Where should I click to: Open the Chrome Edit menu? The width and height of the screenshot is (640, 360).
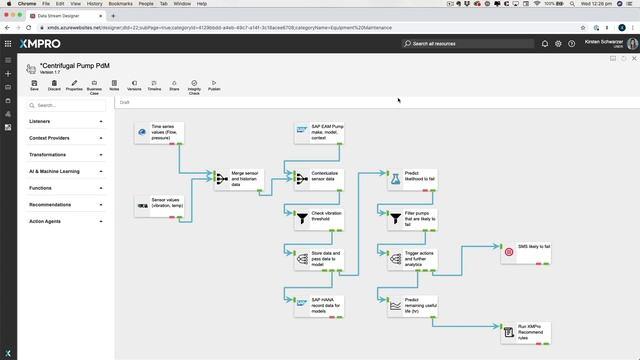coord(60,4)
